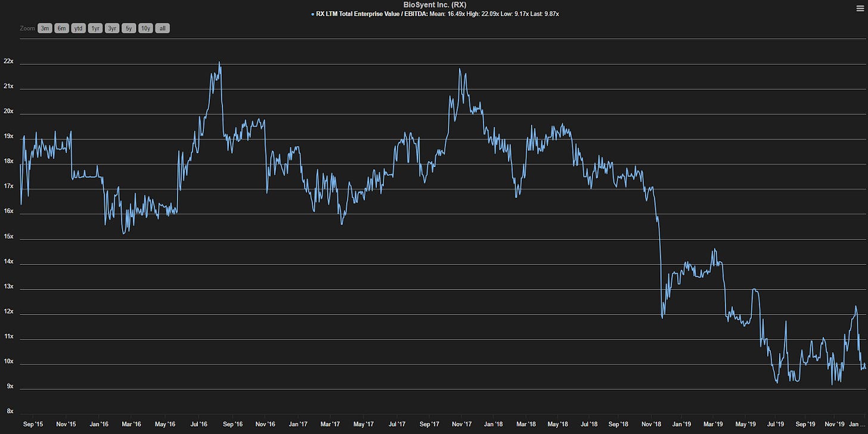
Task: Click the 18x y-axis label
Action: click(x=8, y=162)
